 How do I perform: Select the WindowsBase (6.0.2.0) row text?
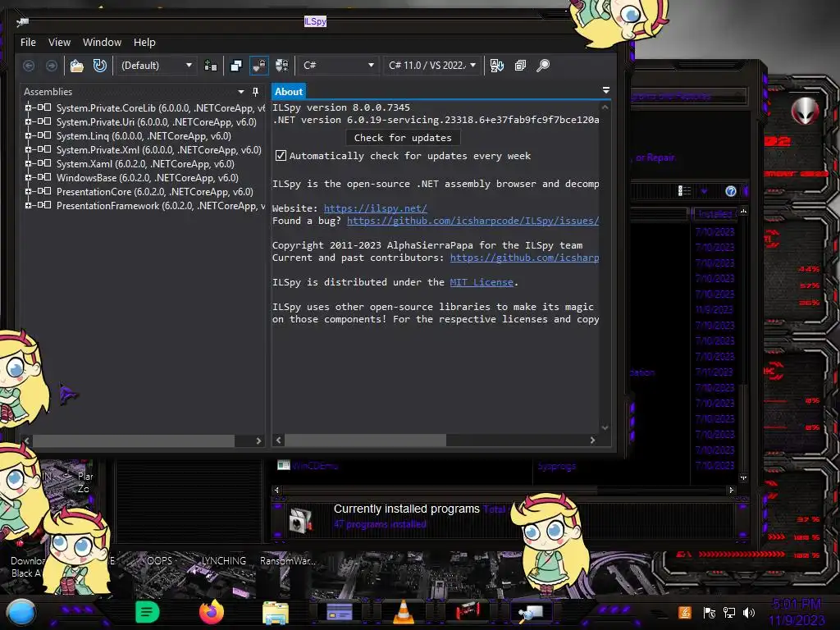148,178
